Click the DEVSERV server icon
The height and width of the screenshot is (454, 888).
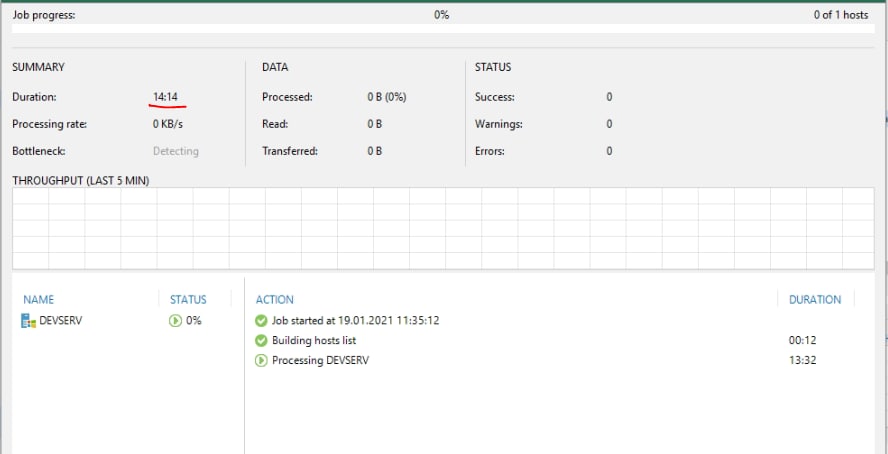(28, 321)
